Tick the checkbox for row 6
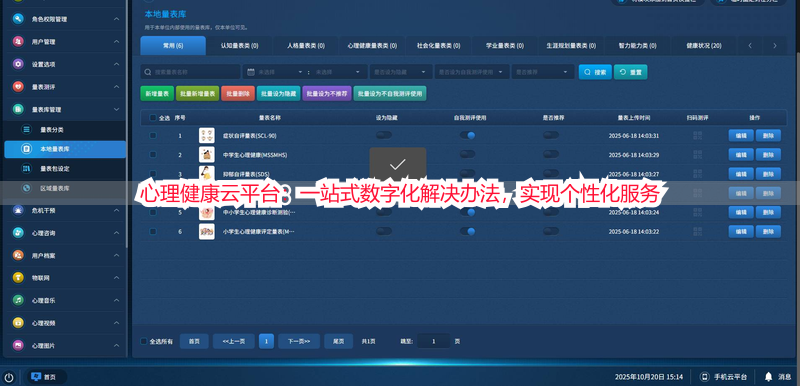This screenshot has width=800, height=386. pyautogui.click(x=153, y=231)
